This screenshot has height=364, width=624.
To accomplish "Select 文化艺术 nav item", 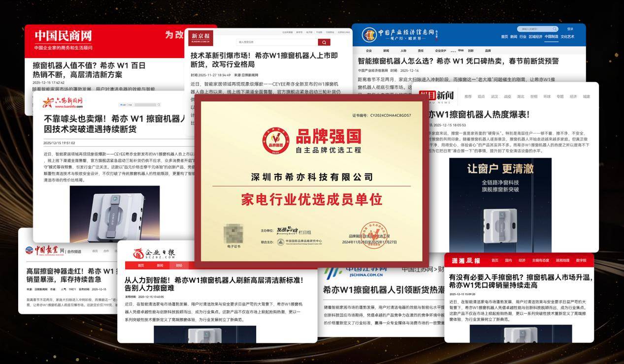I will click(x=568, y=36).
